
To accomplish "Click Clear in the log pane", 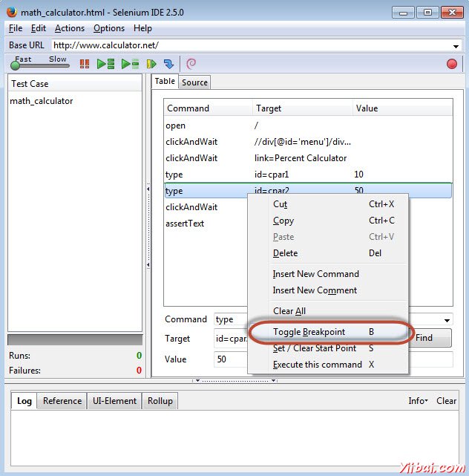I will 446,401.
